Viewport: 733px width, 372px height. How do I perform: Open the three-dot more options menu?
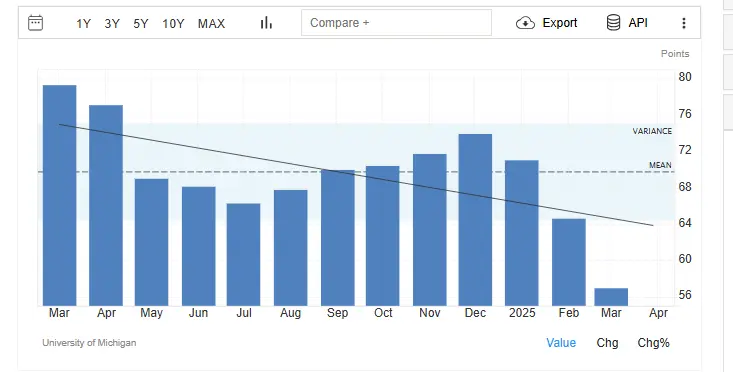coord(684,23)
